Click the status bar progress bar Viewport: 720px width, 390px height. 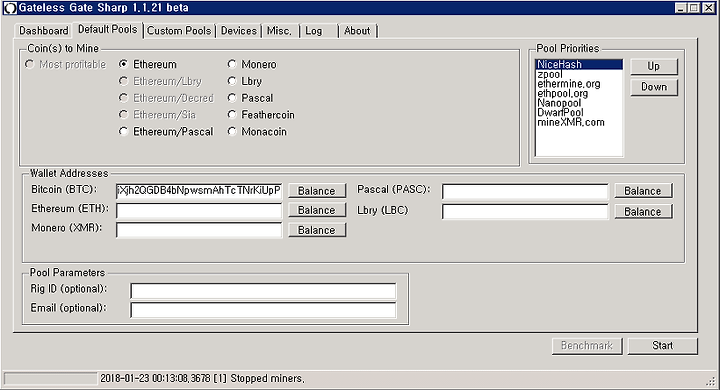(x=50, y=379)
